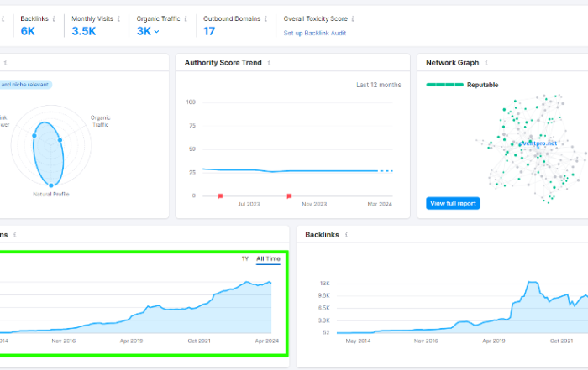
Task: Click first red flag marker on trend chart
Action: coord(220,195)
